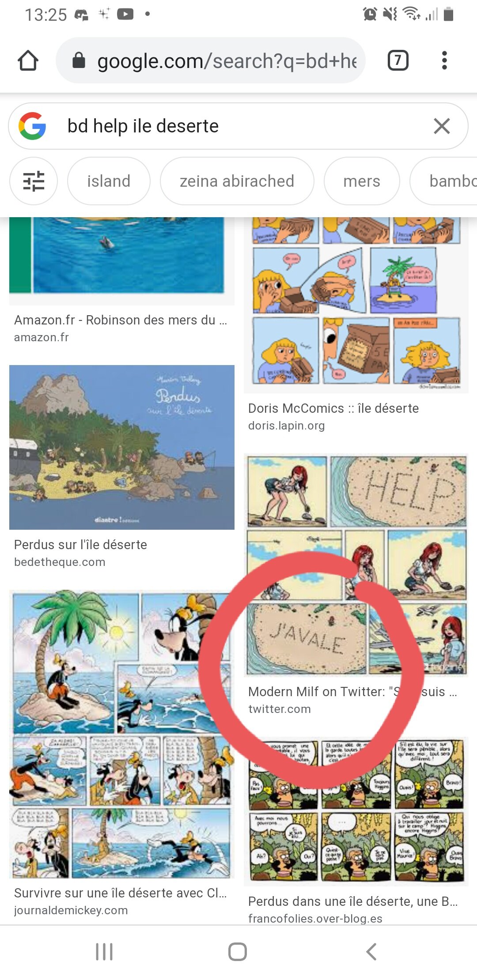Select the 'zeina abirached' filter chip
This screenshot has height=980, width=477.
pos(237,181)
